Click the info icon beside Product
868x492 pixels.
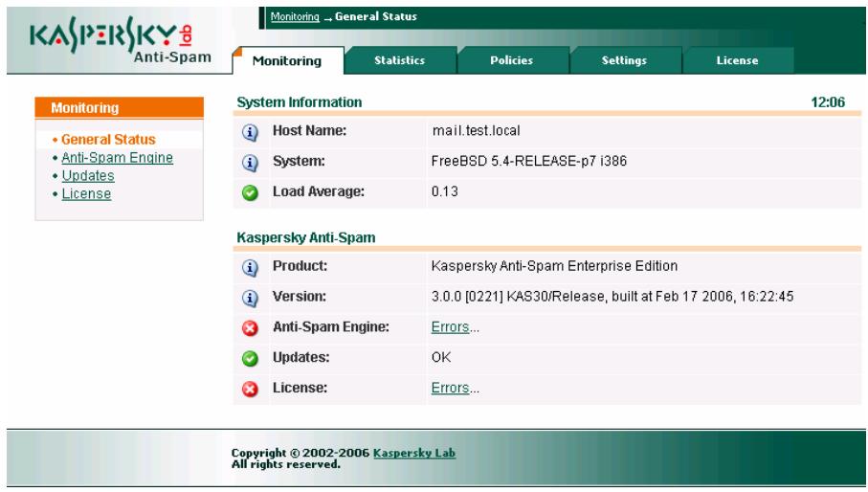pyautogui.click(x=250, y=268)
